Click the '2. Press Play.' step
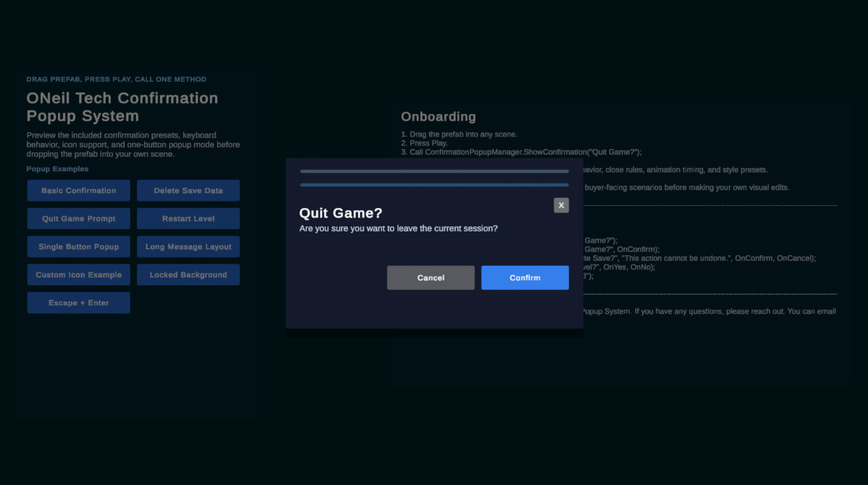Viewport: 868px width, 485px height. [425, 143]
